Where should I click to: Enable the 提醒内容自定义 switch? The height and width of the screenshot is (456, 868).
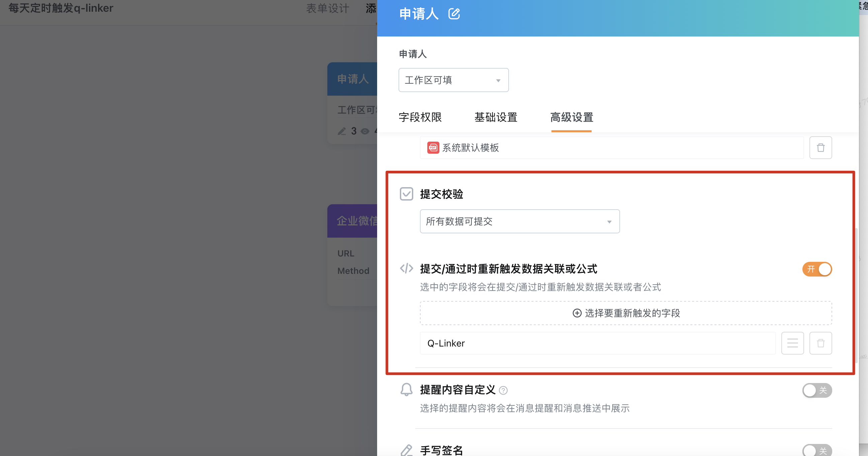817,390
